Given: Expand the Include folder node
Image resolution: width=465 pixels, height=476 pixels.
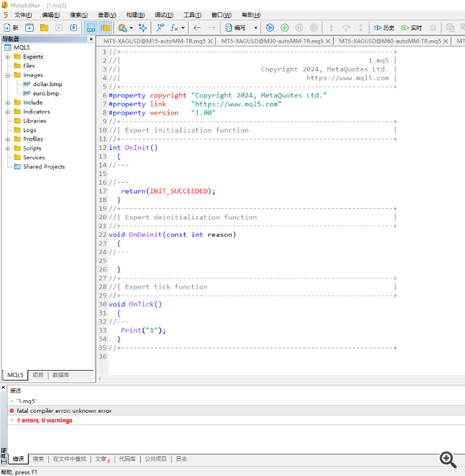Looking at the screenshot, I should pyautogui.click(x=7, y=103).
